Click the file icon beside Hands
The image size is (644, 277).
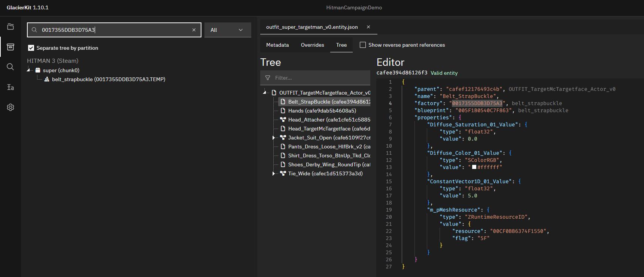(x=283, y=111)
